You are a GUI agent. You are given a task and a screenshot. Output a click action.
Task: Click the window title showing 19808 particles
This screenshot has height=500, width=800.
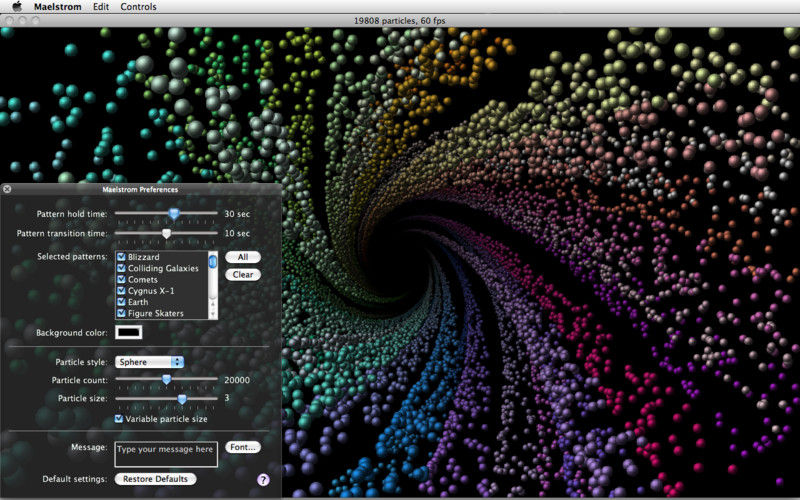point(399,21)
